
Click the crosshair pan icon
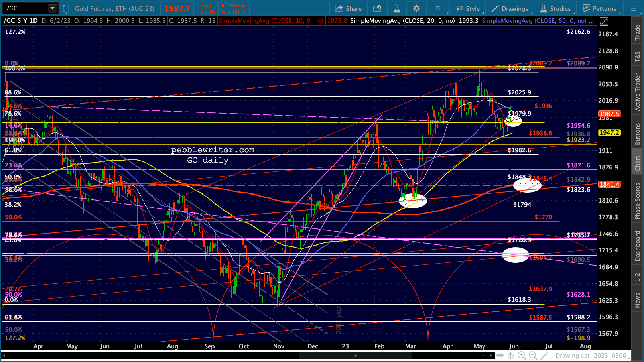point(510,356)
